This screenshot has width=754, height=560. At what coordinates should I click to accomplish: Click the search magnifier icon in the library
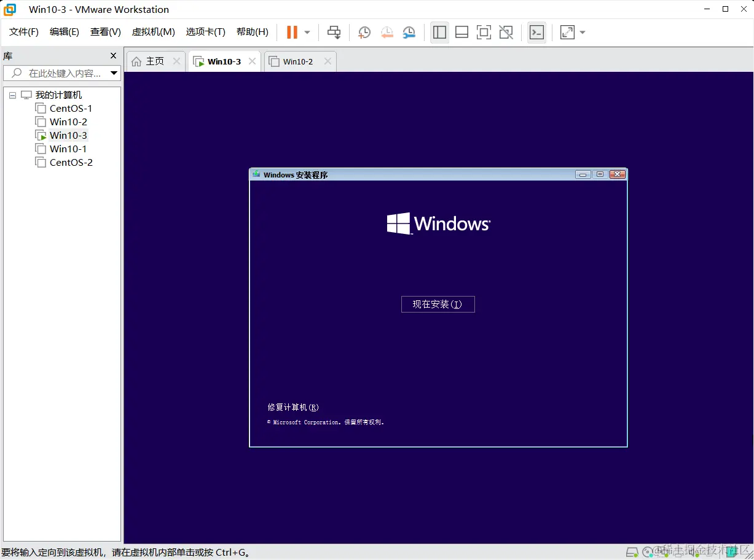click(x=17, y=73)
